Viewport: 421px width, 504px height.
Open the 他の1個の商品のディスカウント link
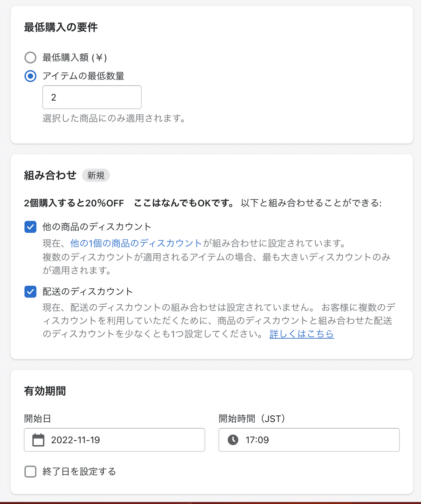pos(136,243)
